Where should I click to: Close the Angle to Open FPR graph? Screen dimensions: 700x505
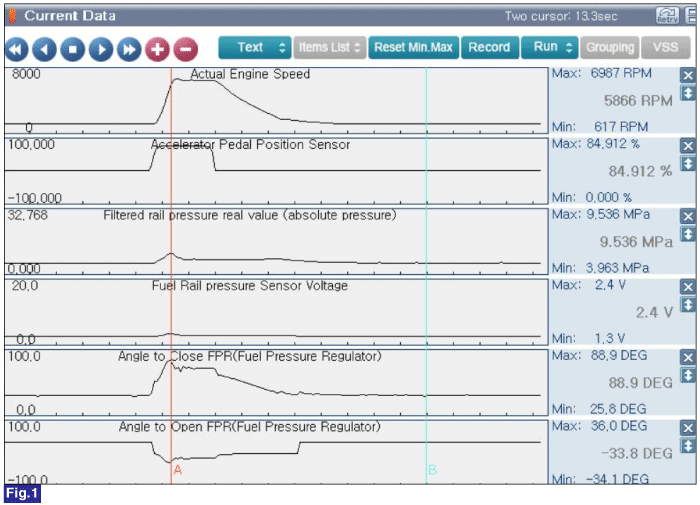[688, 428]
